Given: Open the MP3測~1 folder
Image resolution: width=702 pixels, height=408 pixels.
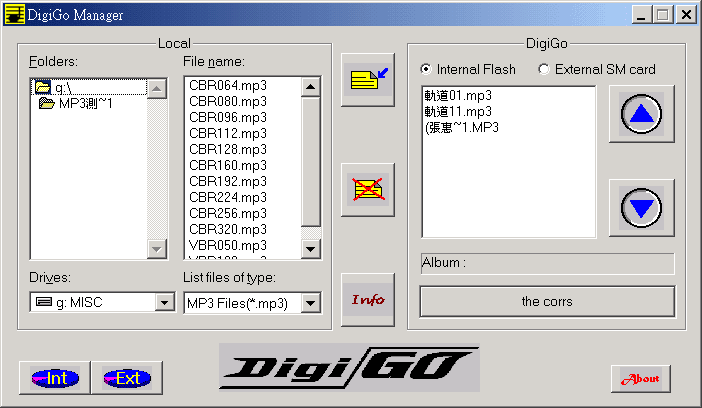Looking at the screenshot, I should point(75,103).
